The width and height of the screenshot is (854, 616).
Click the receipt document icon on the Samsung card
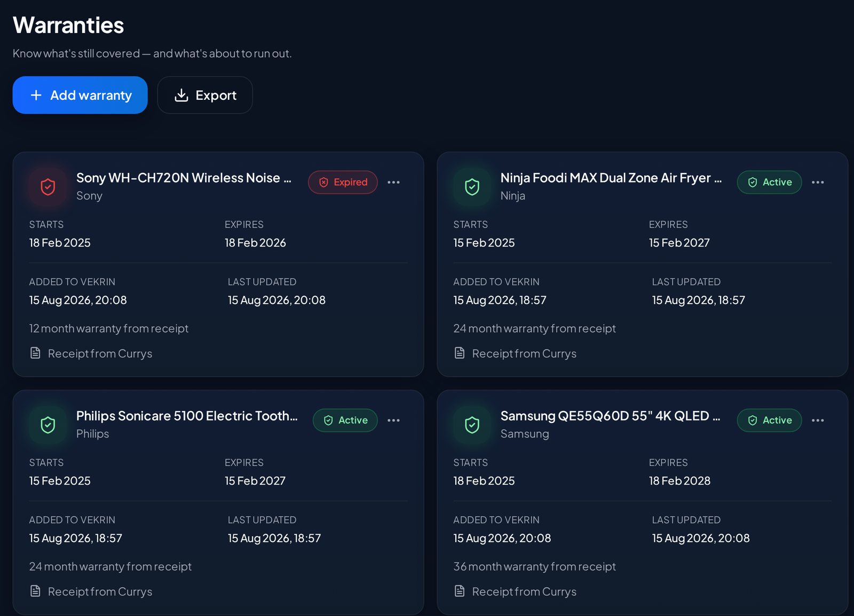click(460, 591)
